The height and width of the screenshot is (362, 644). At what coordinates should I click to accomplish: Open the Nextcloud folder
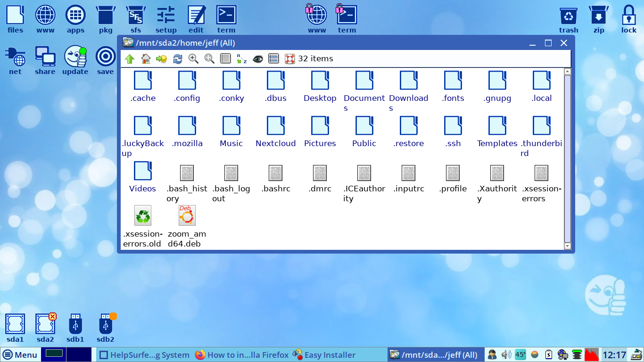coord(276,132)
